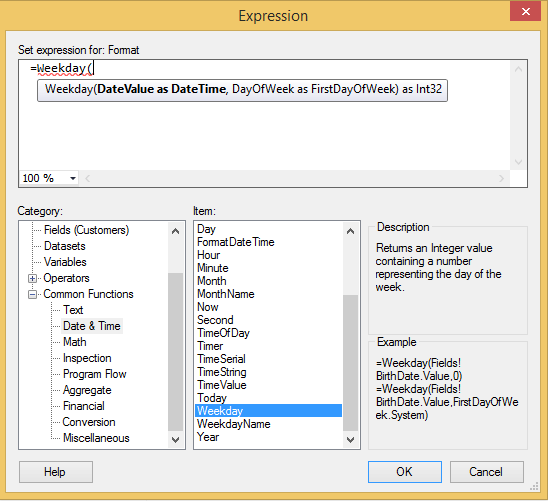Viewport: 548px width, 501px height.
Task: Select Variables category
Action: (65, 262)
